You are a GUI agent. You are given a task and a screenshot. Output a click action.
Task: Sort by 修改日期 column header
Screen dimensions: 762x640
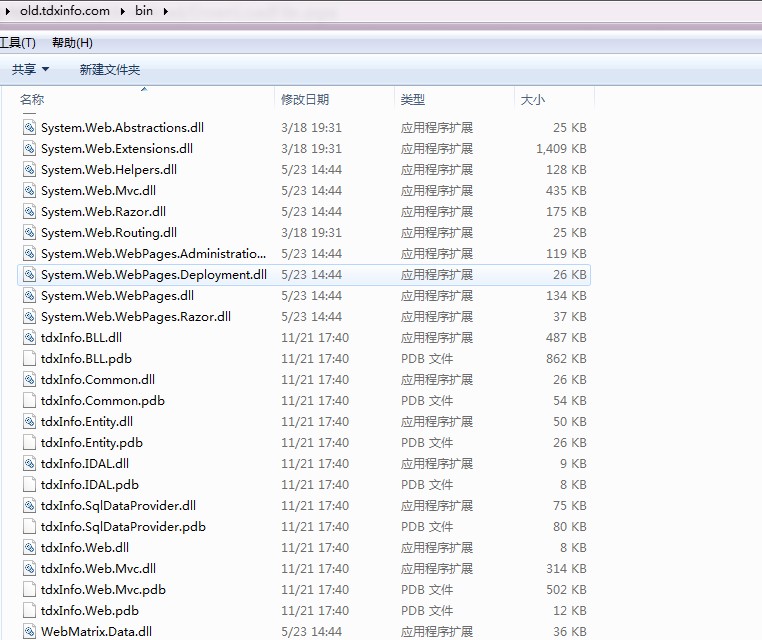click(x=305, y=100)
